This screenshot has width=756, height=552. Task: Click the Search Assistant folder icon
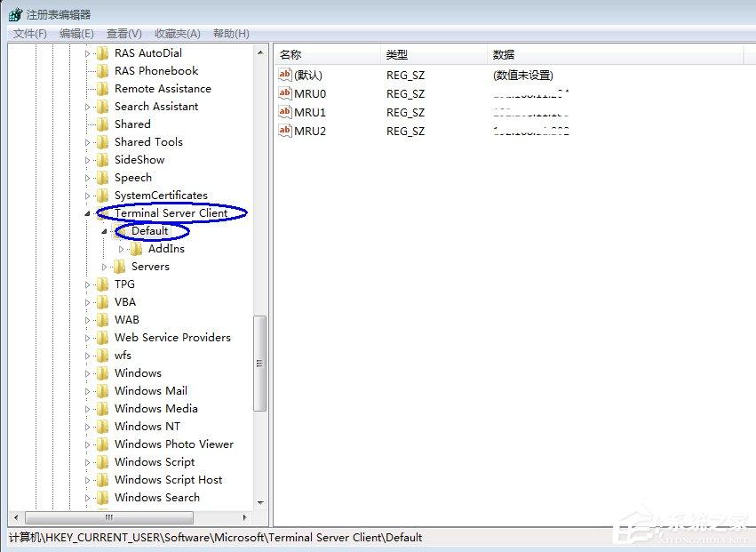pyautogui.click(x=102, y=107)
